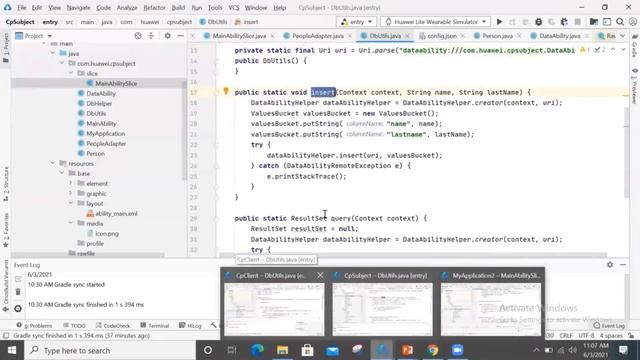The height and width of the screenshot is (360, 640).
Task: Collapse the layout folder
Action: pos(71,203)
